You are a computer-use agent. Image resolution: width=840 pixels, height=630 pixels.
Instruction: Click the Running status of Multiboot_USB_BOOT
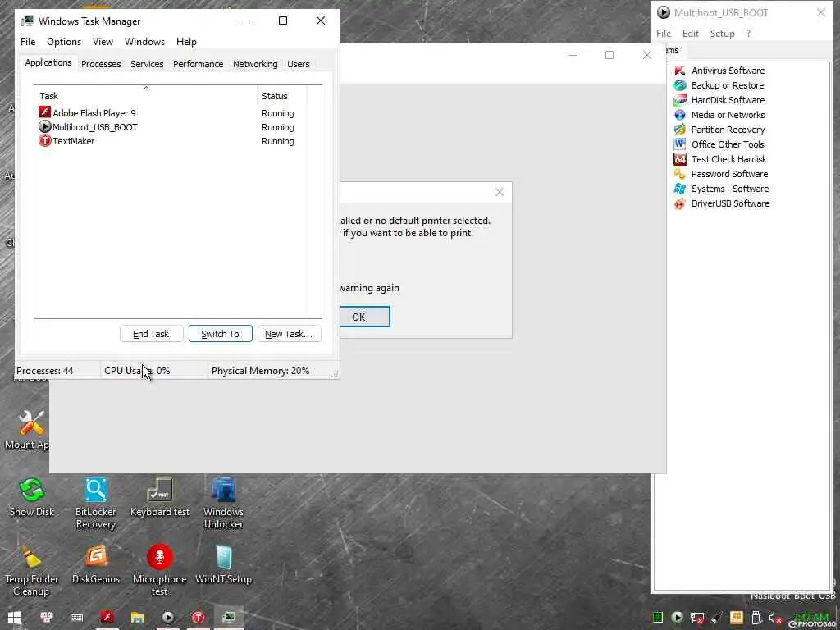277,127
